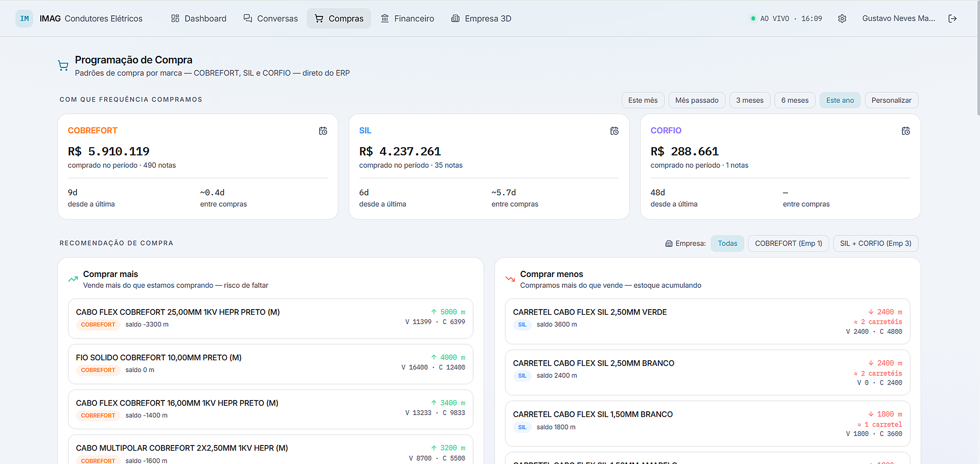This screenshot has width=980, height=464.
Task: Select the 6 meses period filter
Action: (795, 100)
